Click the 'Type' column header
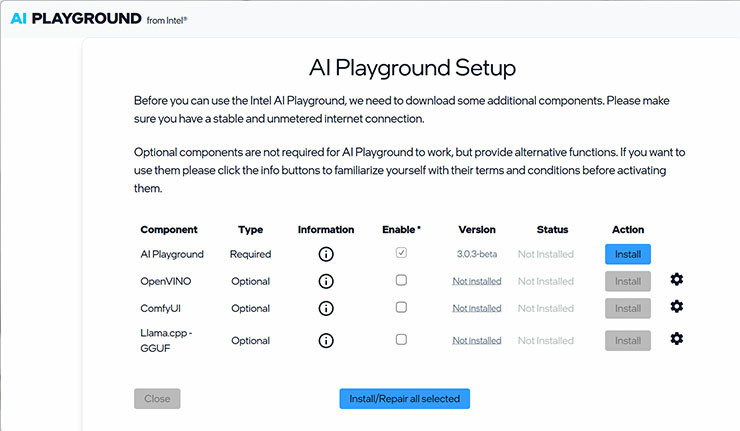The height and width of the screenshot is (431, 740). 251,230
